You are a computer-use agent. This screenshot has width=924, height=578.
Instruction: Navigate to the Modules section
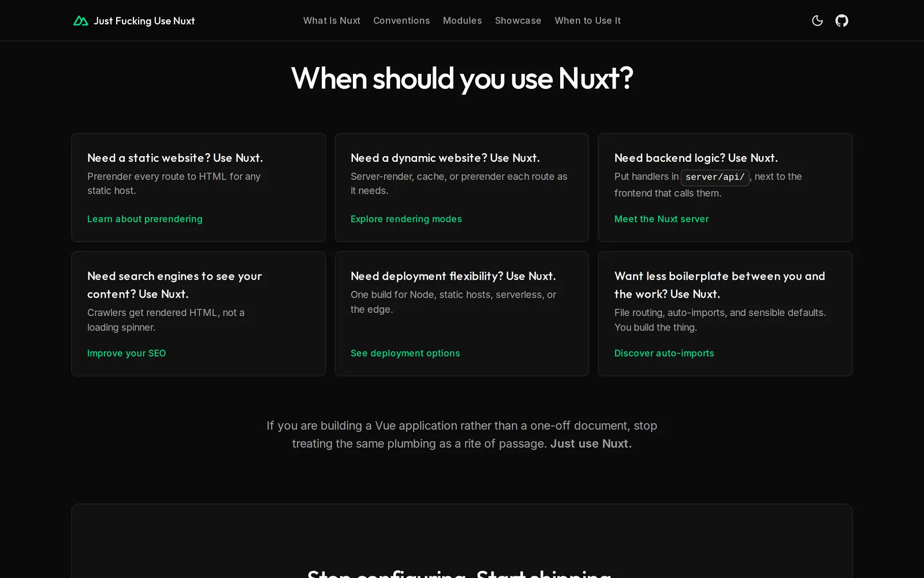point(462,21)
